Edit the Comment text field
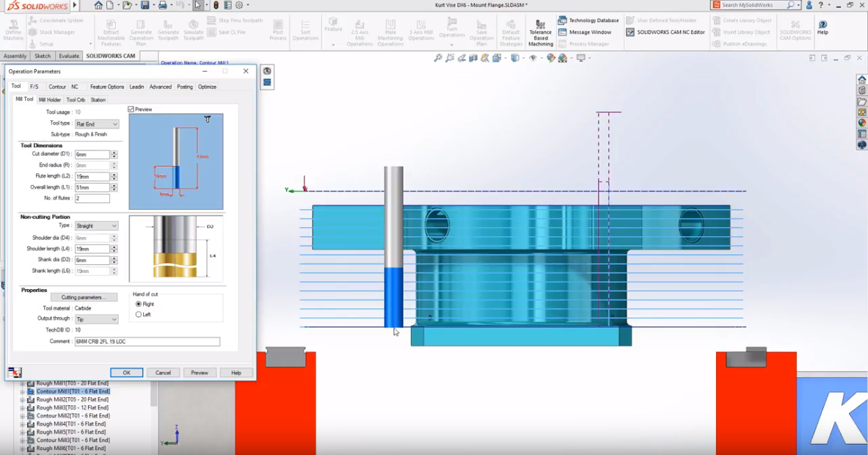 click(x=147, y=341)
